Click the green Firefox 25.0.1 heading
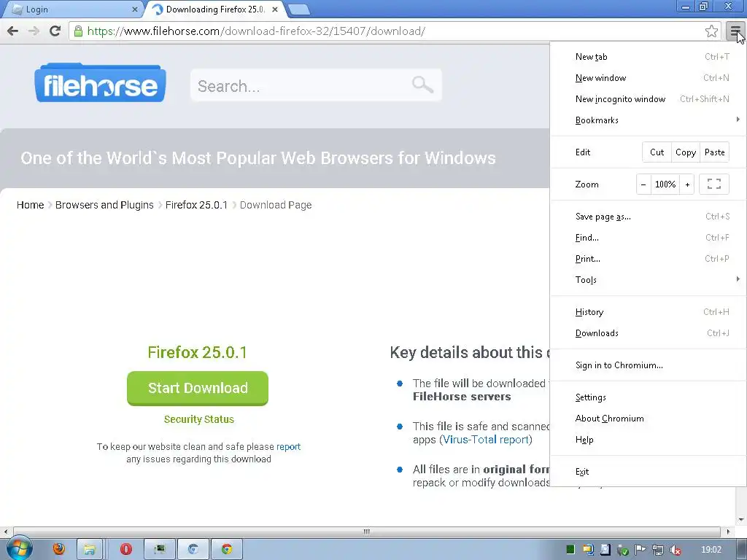Viewport: 747px width, 560px height. pyautogui.click(x=197, y=352)
